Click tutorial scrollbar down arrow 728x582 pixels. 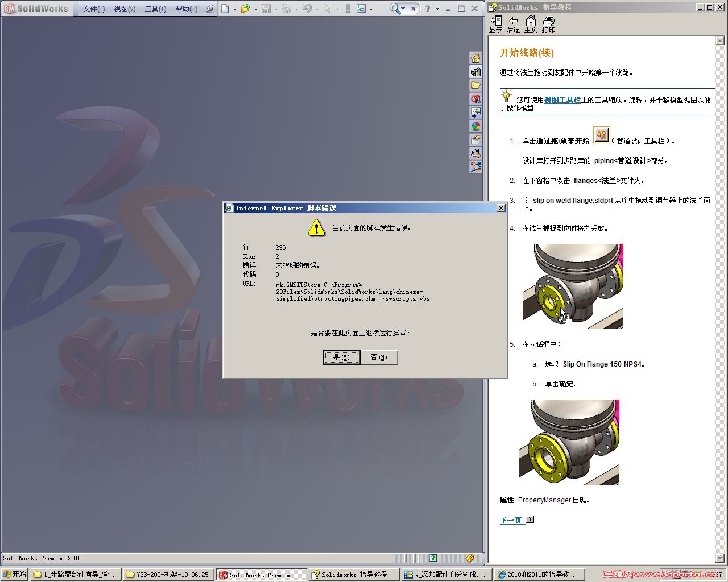[x=720, y=558]
